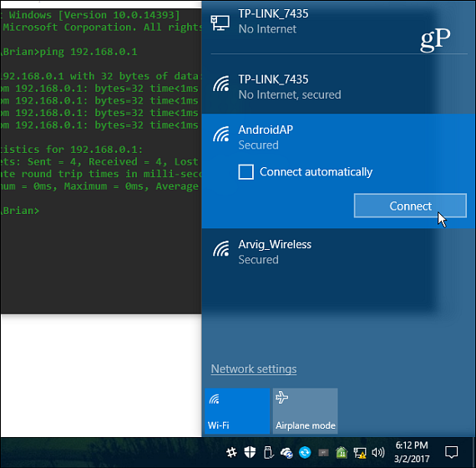Open the Action Center notification icon

coord(451,452)
